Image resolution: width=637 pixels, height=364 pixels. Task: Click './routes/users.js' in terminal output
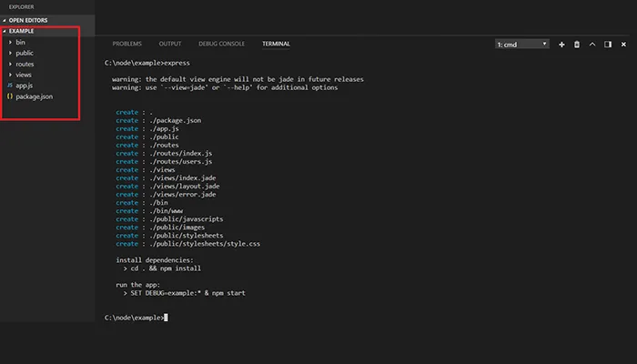[181, 161]
